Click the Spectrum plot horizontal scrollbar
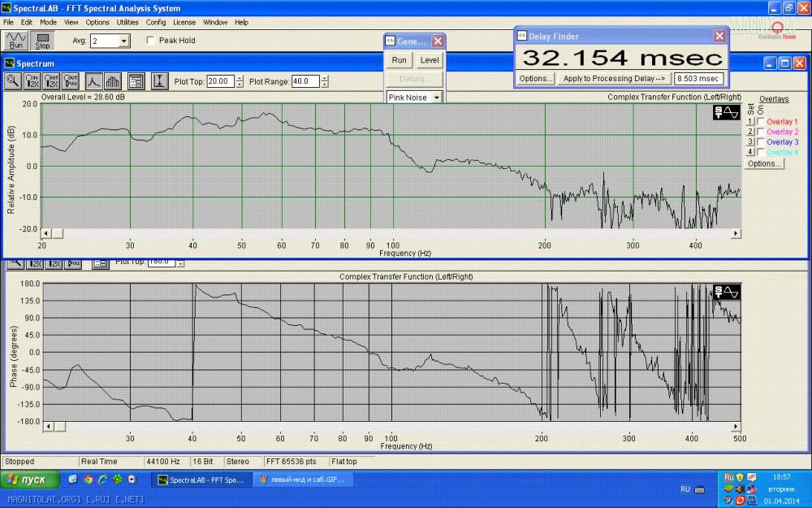The image size is (812, 508). point(390,233)
